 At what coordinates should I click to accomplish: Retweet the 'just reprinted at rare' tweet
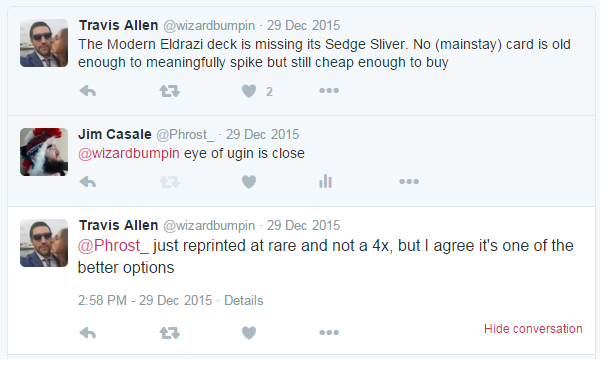[x=170, y=333]
